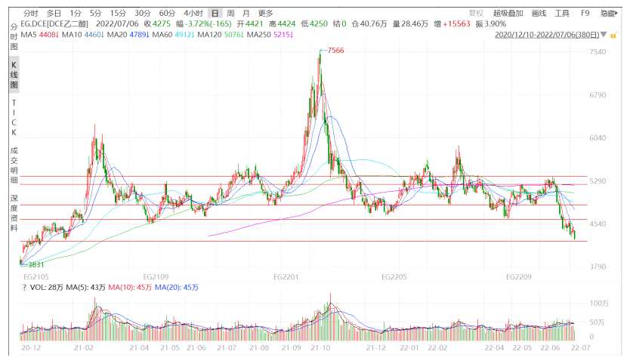Click the small yellow icon beside date range
The width and height of the screenshot is (630, 364).
(x=613, y=35)
